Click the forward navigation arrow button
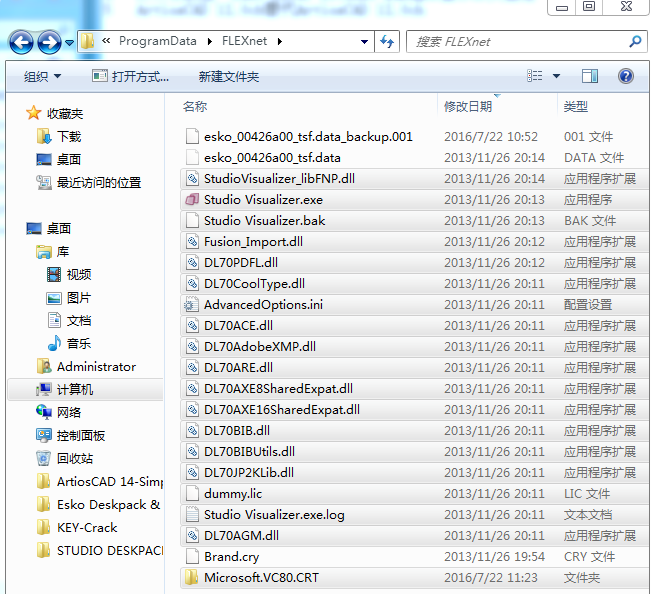The width and height of the screenshot is (653, 594). pyautogui.click(x=48, y=42)
